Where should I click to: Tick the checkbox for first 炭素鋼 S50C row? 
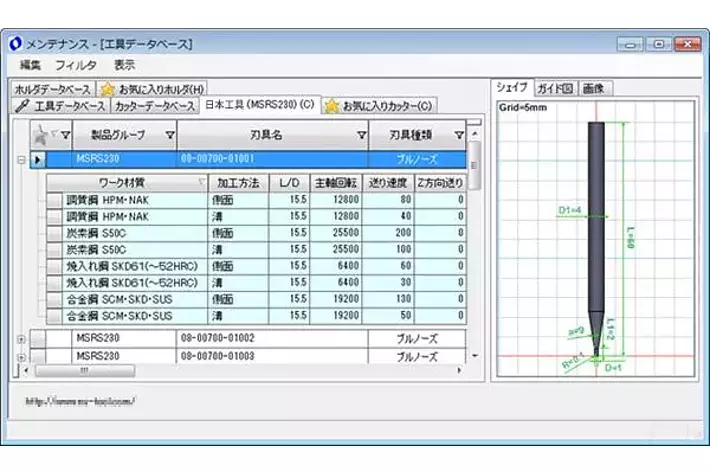click(54, 232)
